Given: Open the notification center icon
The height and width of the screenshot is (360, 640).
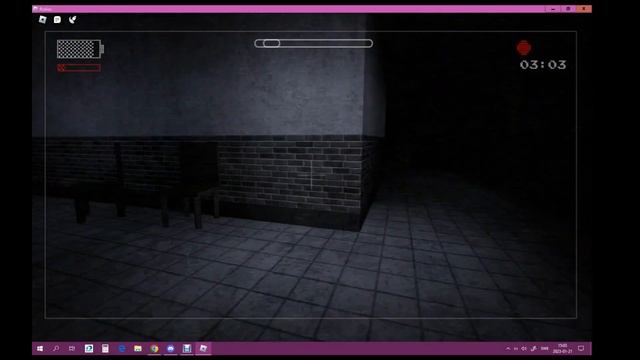Looking at the screenshot, I should click(581, 349).
